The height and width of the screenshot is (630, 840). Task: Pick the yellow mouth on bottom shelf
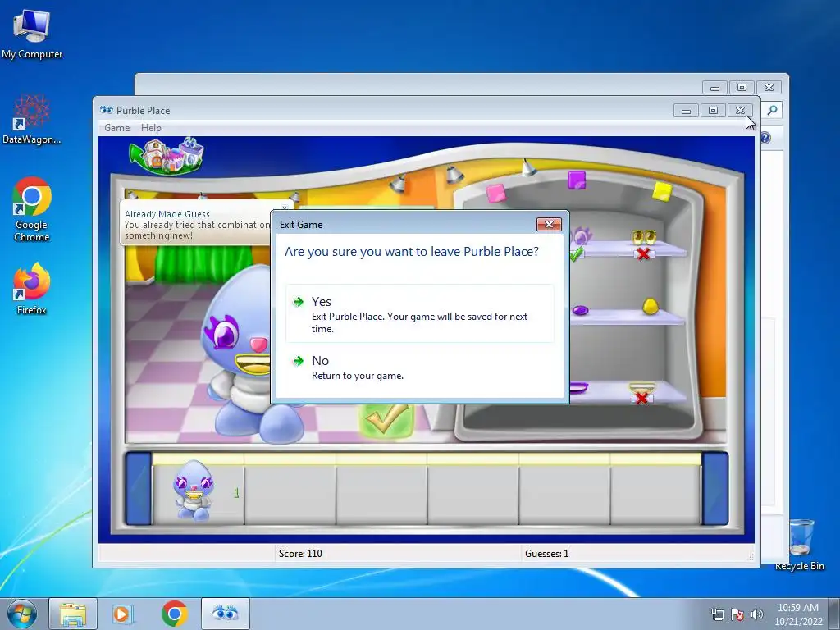point(641,387)
